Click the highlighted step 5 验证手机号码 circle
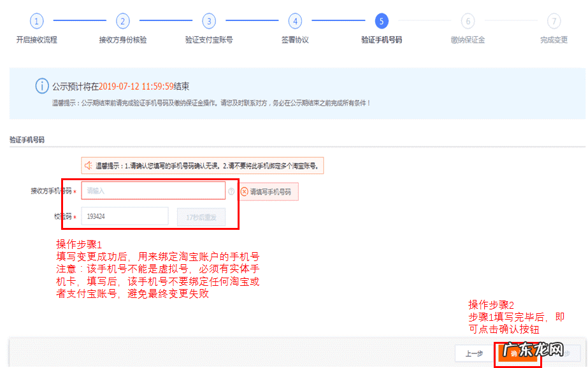The image size is (588, 368). coord(382,21)
